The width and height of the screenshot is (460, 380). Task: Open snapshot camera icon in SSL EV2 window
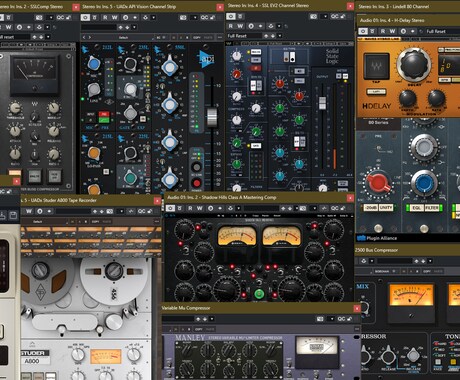click(x=313, y=16)
